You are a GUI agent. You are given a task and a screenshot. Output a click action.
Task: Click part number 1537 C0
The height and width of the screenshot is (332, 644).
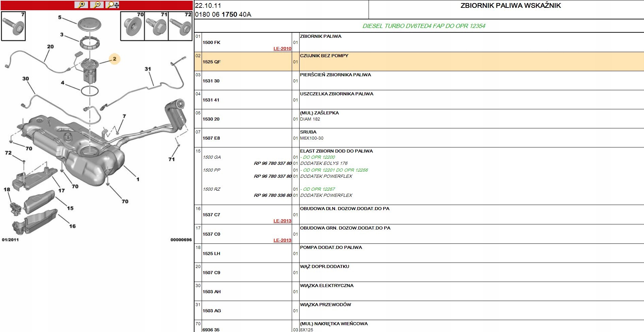pos(211,234)
